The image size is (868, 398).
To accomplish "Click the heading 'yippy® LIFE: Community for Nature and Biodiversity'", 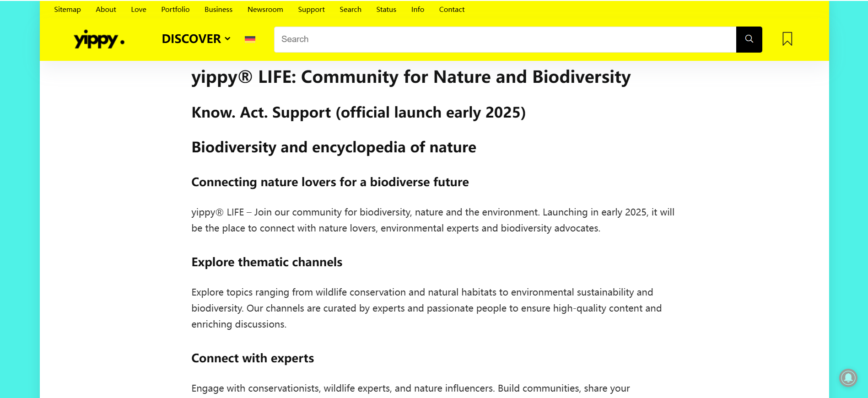I will click(411, 77).
